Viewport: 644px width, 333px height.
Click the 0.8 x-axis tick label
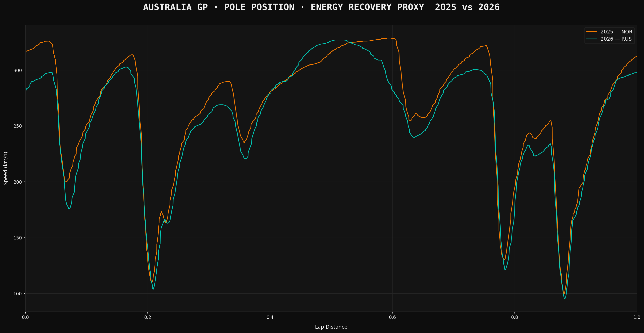(515, 317)
